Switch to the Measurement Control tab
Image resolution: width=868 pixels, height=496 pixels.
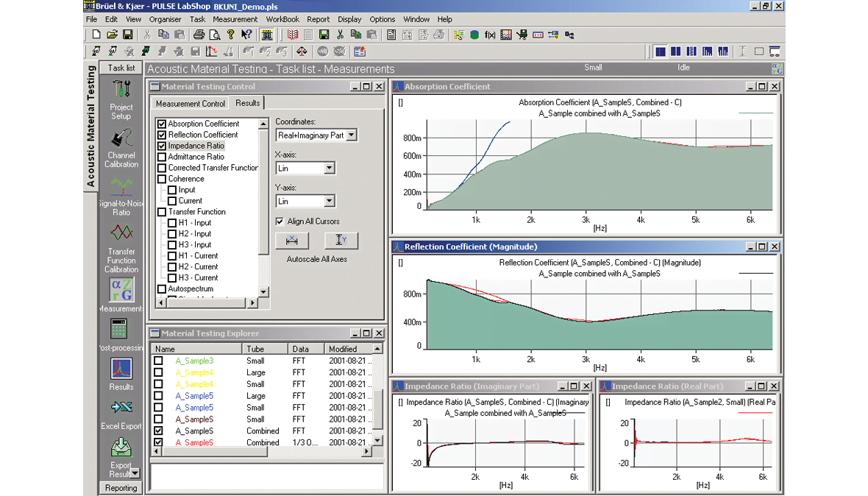pos(191,104)
